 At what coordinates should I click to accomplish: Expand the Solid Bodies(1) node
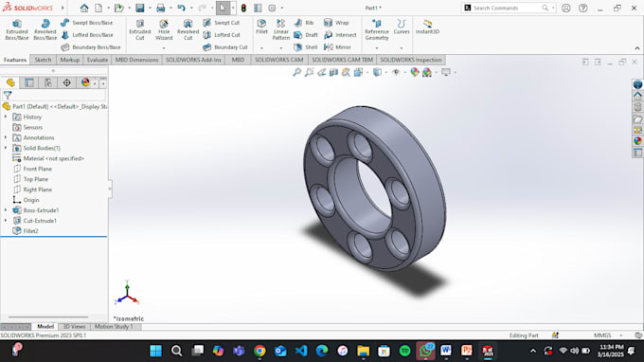pos(6,148)
